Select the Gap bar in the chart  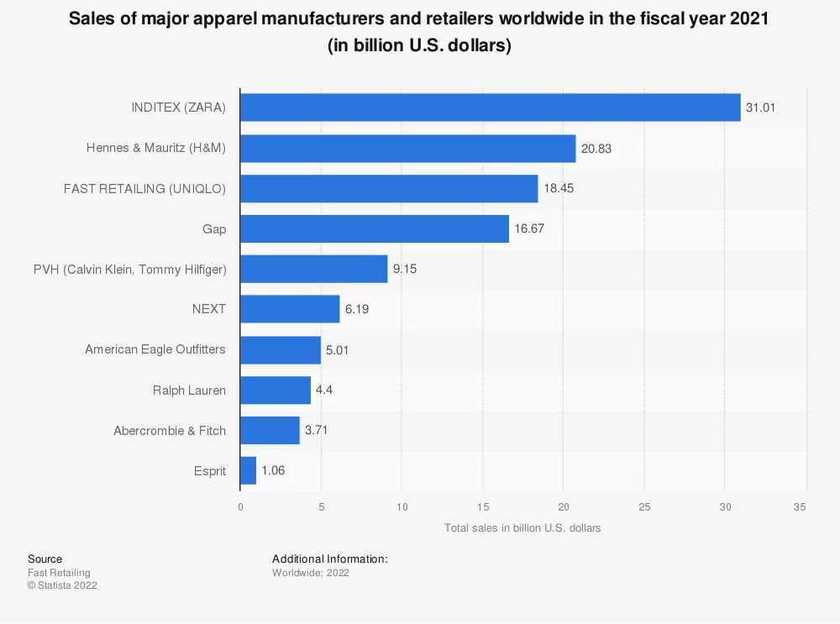[375, 228]
